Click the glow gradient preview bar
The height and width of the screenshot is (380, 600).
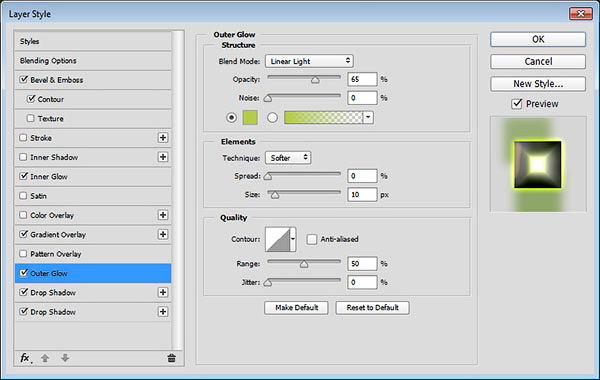pyautogui.click(x=323, y=117)
